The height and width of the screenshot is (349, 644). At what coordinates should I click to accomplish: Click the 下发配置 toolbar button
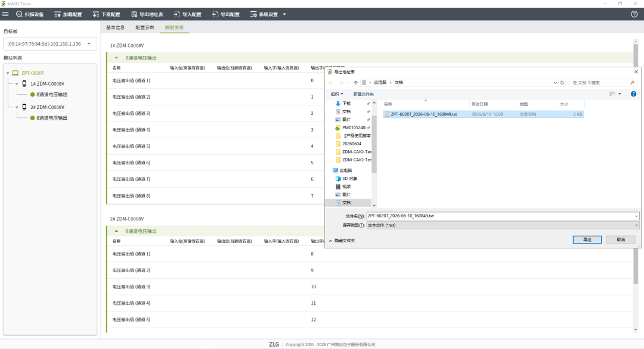106,14
